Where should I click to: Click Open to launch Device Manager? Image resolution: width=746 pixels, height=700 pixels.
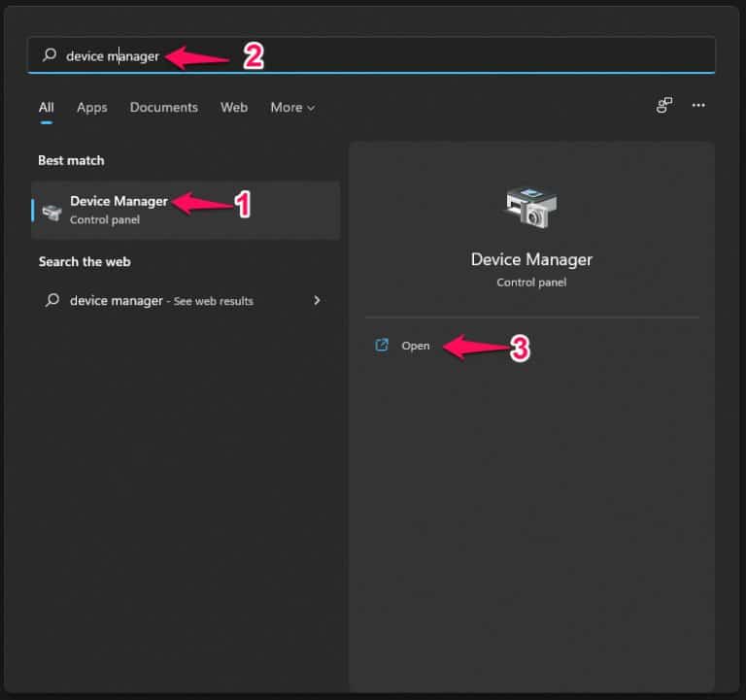click(x=416, y=346)
